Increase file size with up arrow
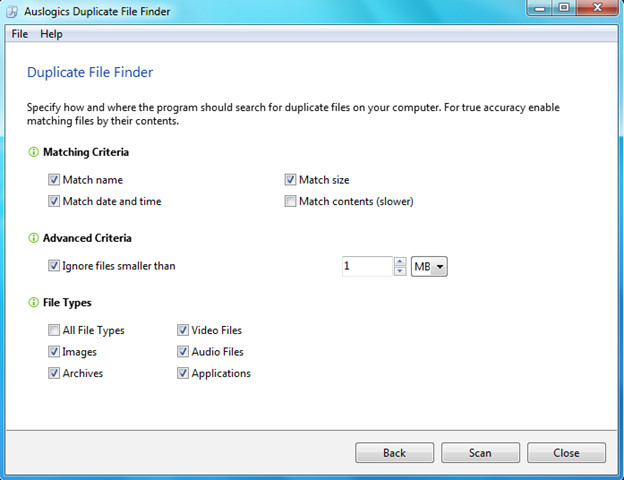The width and height of the screenshot is (624, 480). coord(400,261)
